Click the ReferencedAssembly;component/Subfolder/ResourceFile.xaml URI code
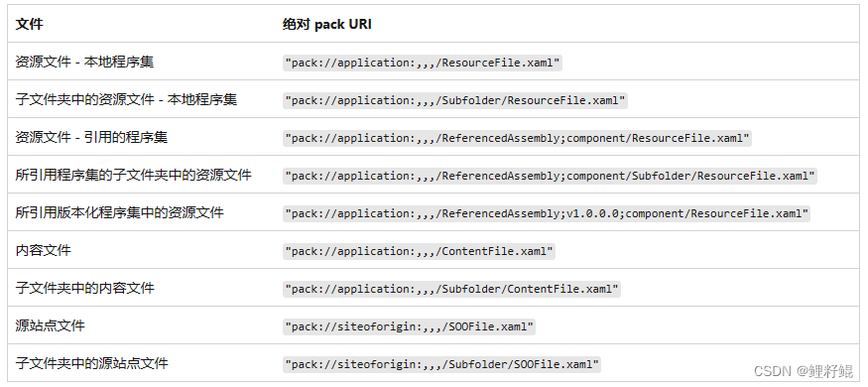Viewport: 868px width, 387px height. click(x=550, y=176)
